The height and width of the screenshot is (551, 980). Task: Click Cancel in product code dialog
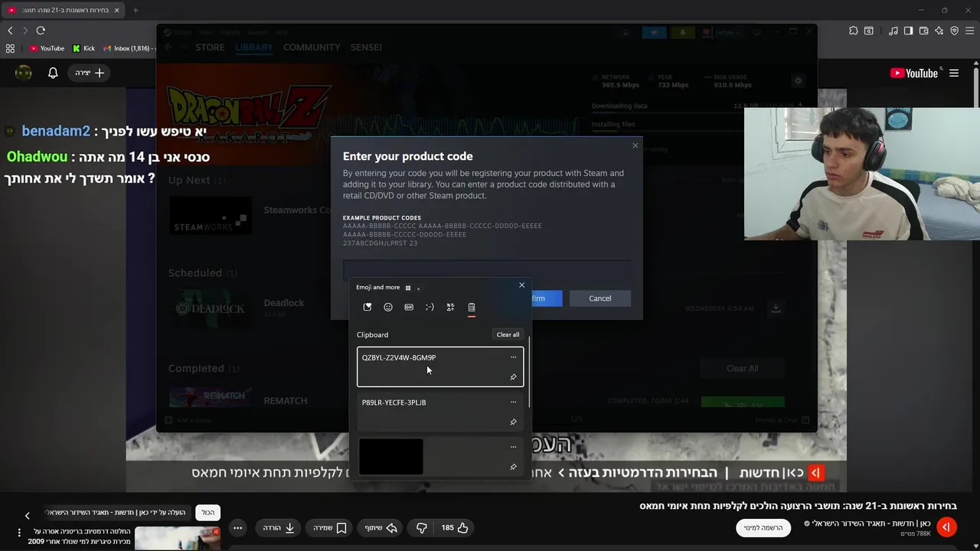[x=600, y=298]
